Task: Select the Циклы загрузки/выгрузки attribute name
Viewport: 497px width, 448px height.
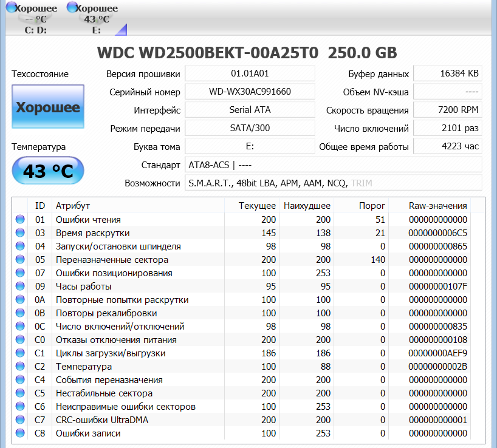Action: 111,353
